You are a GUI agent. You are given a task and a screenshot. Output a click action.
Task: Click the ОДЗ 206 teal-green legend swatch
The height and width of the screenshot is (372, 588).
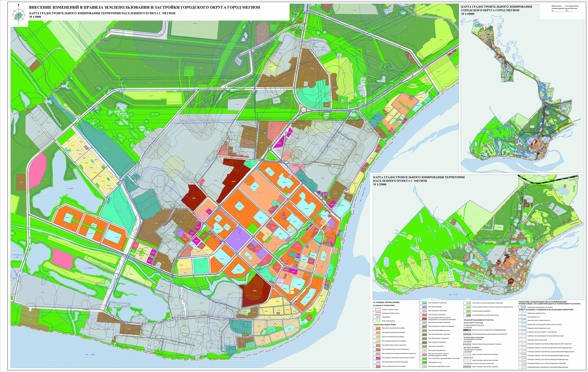click(424, 303)
